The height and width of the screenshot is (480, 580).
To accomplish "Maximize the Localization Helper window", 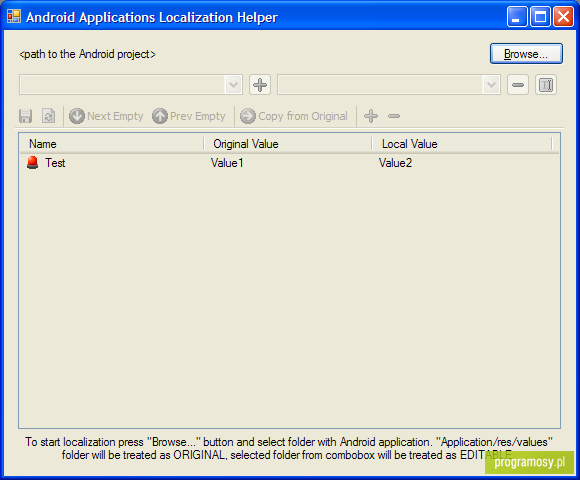I will (540, 17).
